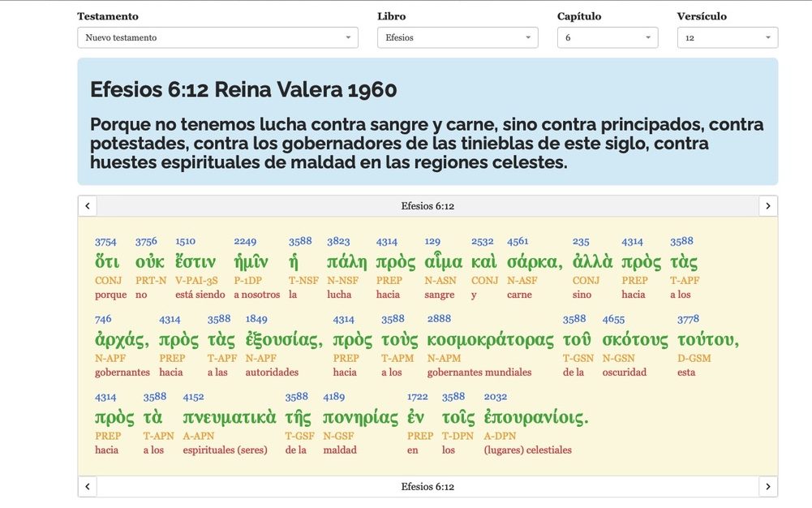This screenshot has height=508, width=812.
Task: Expand the Versículo dropdown
Action: pos(727,37)
